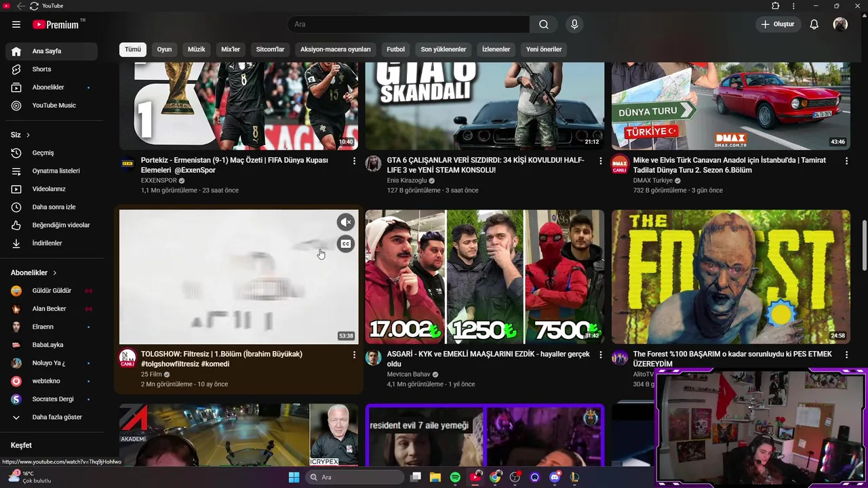Open File Explorer from the taskbar

point(435,477)
